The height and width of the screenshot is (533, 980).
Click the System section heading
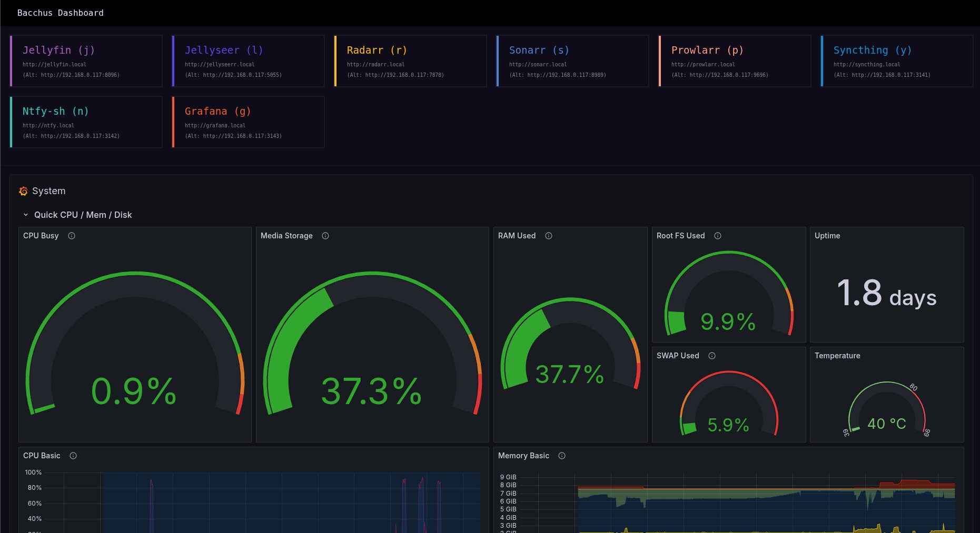coord(49,191)
